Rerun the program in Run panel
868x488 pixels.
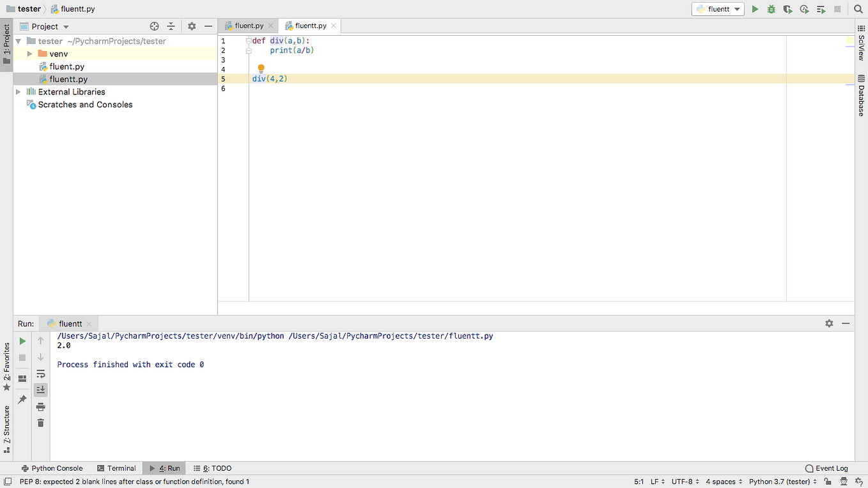22,341
